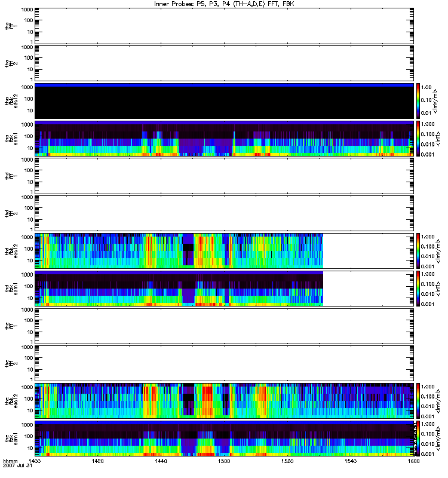Click the the fbk scm1 spectrogram panel

click(224, 439)
